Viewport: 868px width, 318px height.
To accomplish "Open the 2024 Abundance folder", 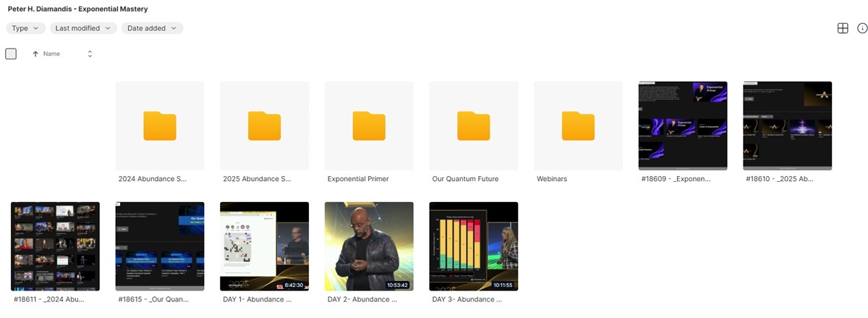I will (x=159, y=126).
